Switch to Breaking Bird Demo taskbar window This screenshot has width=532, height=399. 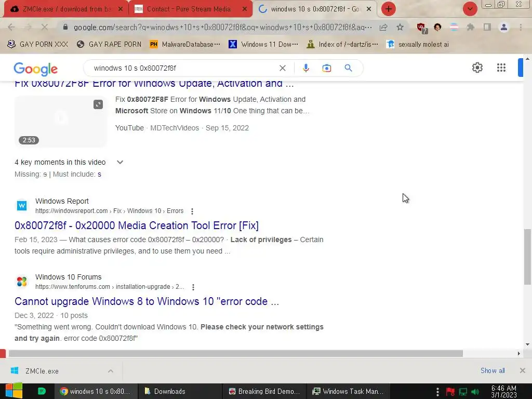pos(264,391)
